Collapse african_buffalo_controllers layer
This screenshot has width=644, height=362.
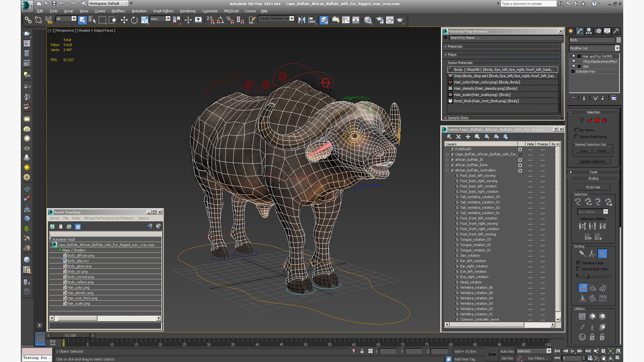click(x=447, y=171)
